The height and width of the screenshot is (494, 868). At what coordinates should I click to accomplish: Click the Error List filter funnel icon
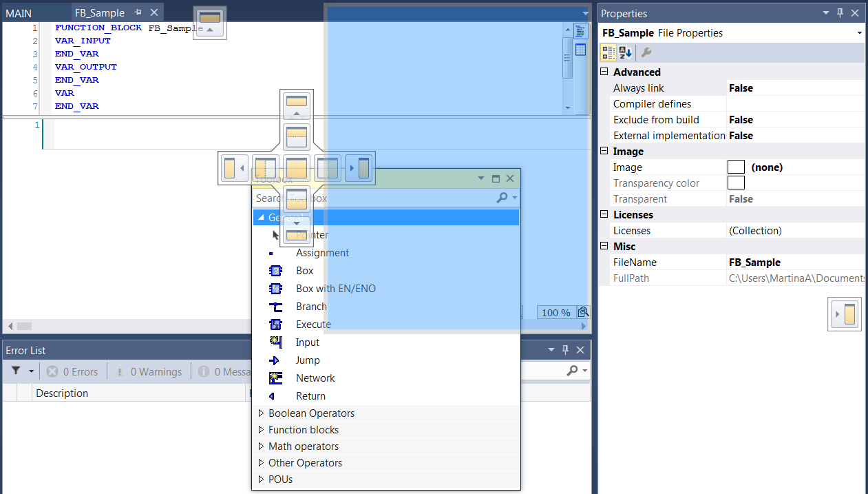[17, 371]
